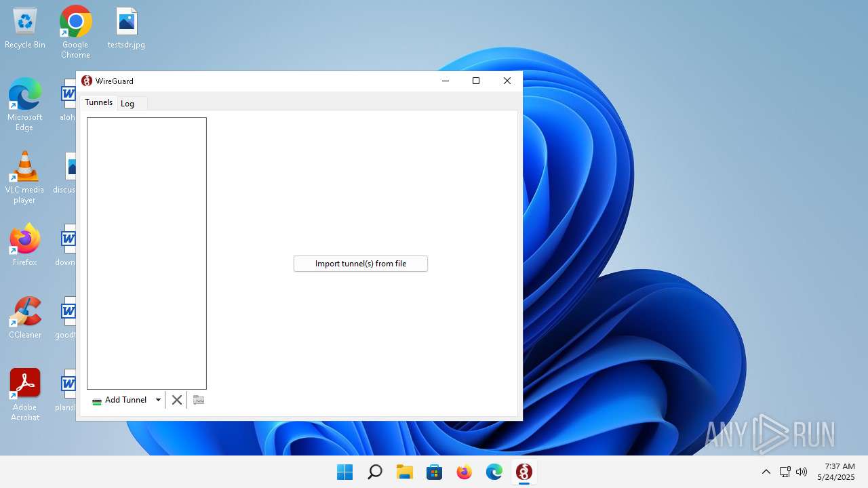Select the Word document next to Adobe Acrobat
Screen dimensions: 868x488
coord(66,390)
